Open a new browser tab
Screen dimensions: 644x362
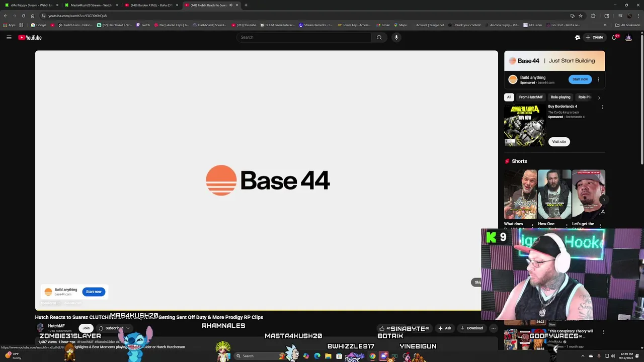tap(246, 5)
